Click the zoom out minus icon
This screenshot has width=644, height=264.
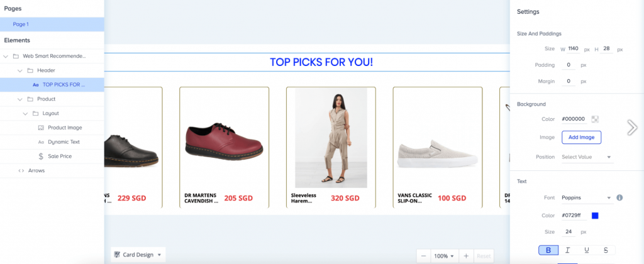[x=424, y=256]
